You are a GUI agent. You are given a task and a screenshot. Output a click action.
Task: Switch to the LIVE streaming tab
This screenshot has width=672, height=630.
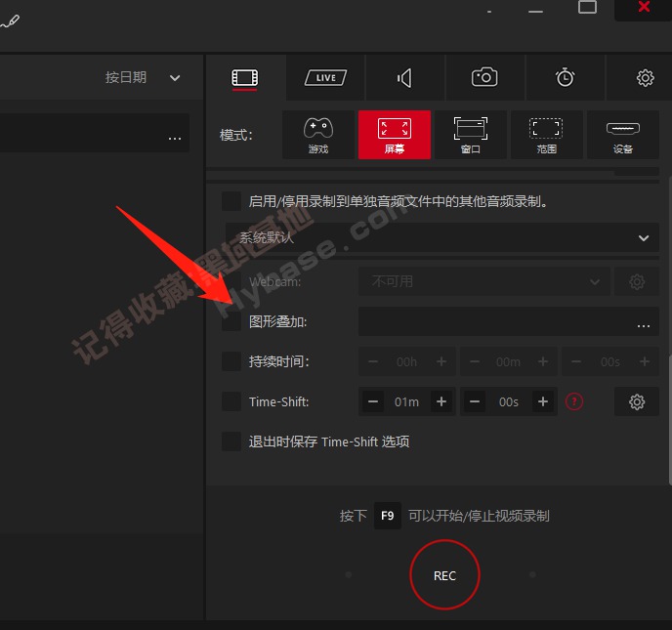325,78
